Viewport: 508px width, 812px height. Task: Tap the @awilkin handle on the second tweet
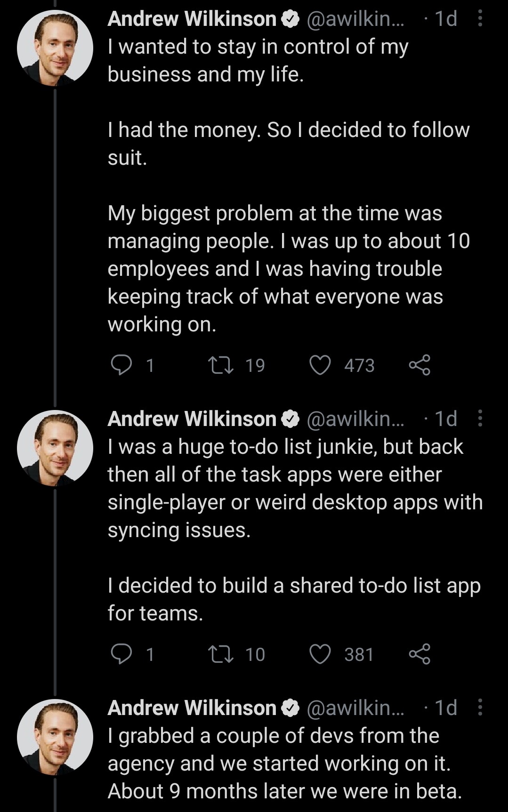coord(355,418)
